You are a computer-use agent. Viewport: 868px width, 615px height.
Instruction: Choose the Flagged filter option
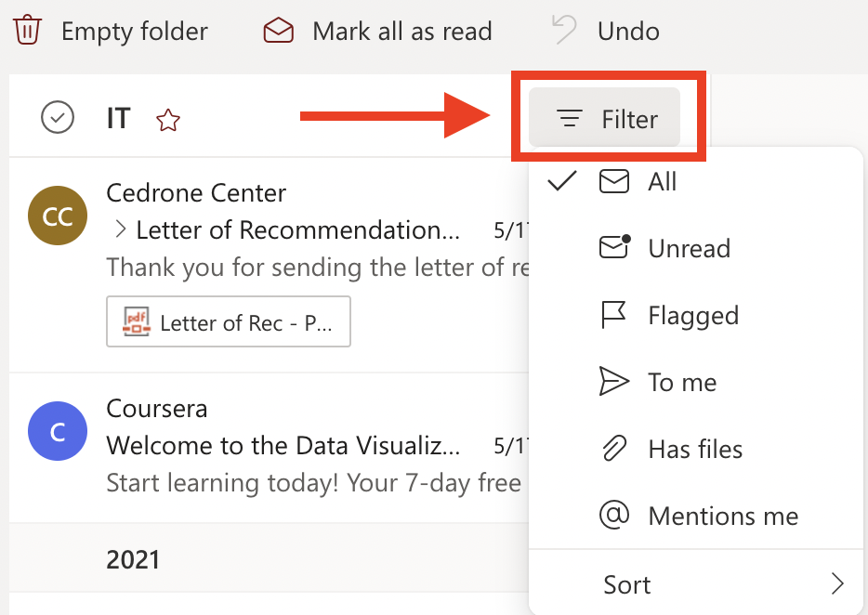pos(692,316)
